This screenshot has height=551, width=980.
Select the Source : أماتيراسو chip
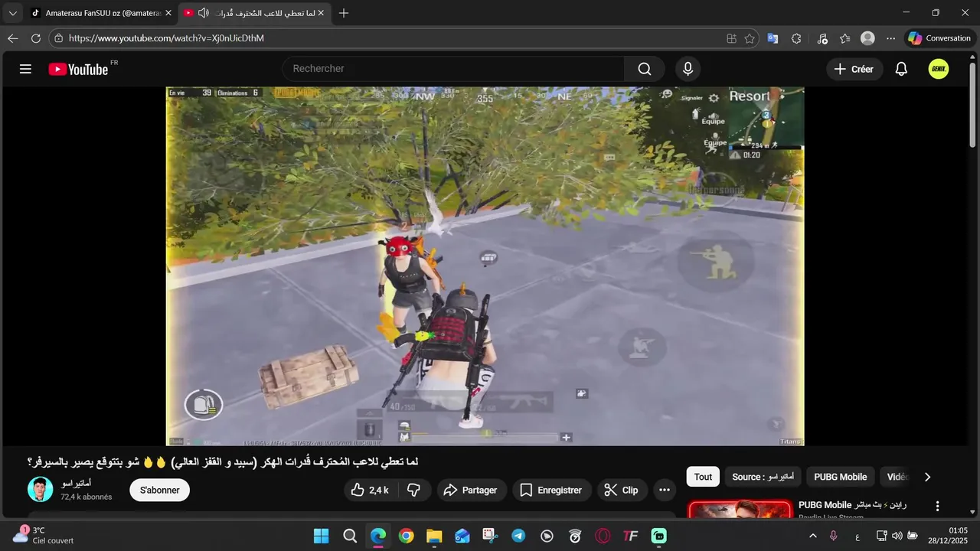tap(763, 477)
